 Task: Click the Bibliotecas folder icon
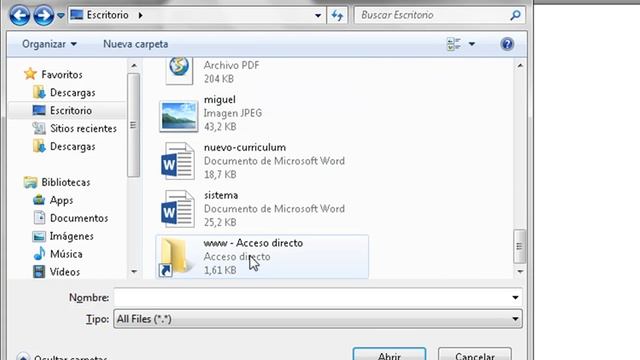coord(30,182)
